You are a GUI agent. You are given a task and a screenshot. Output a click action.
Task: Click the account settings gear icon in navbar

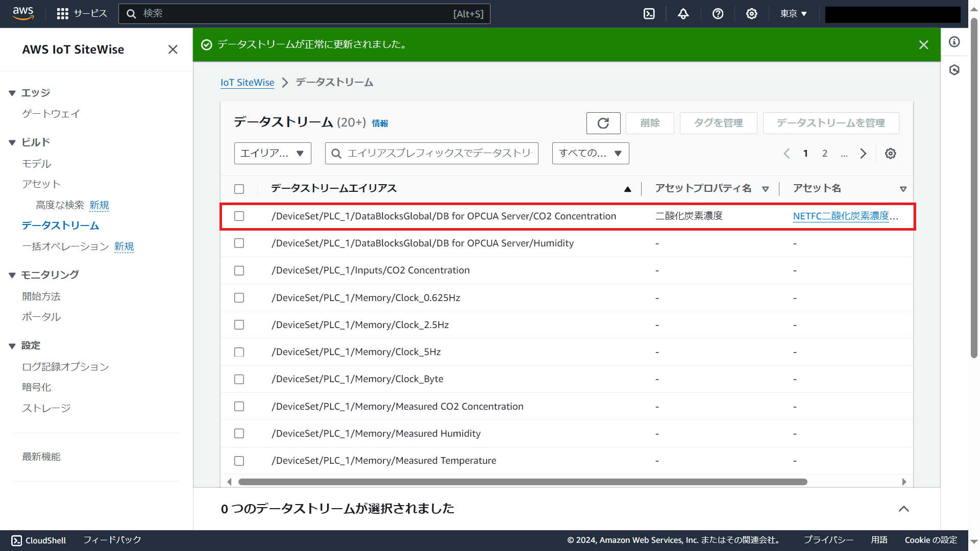[x=751, y=14]
